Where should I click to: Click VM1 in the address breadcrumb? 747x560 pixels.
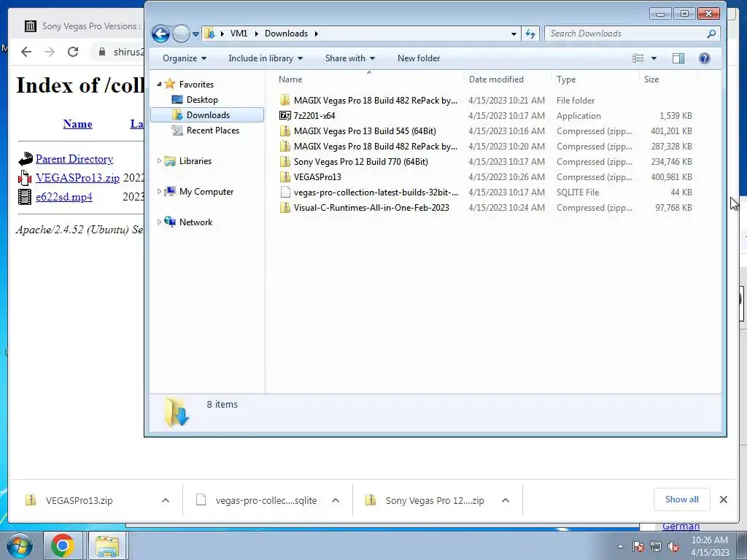click(239, 34)
